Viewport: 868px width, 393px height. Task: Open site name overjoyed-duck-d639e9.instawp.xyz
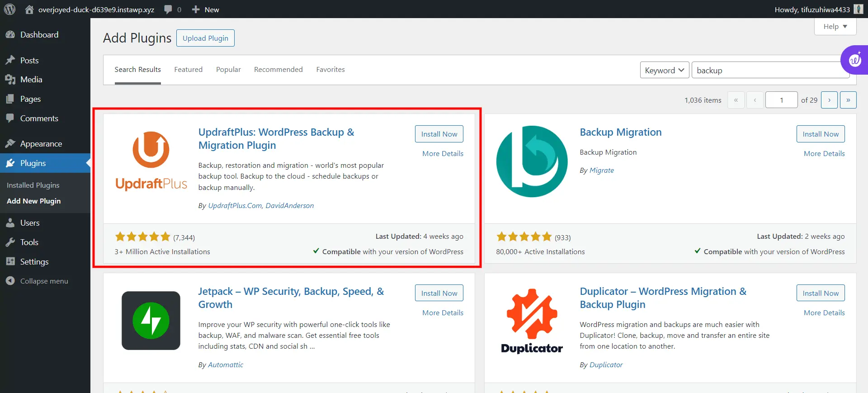point(96,9)
